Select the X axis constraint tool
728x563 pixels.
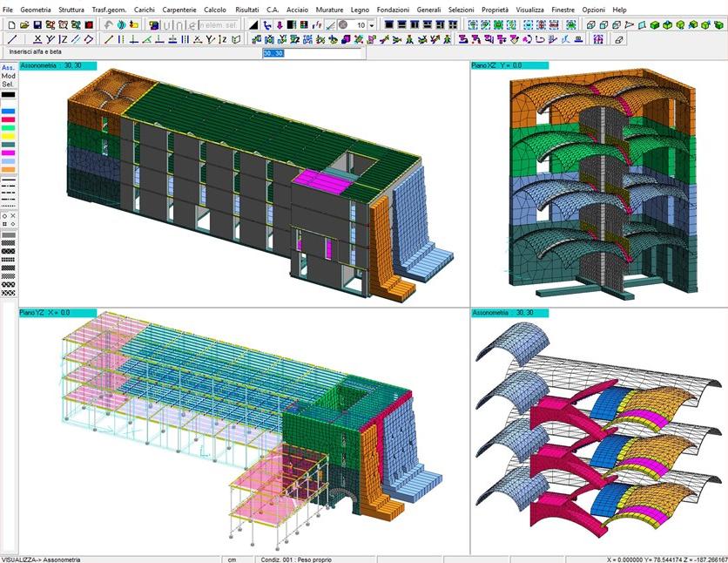click(x=37, y=39)
